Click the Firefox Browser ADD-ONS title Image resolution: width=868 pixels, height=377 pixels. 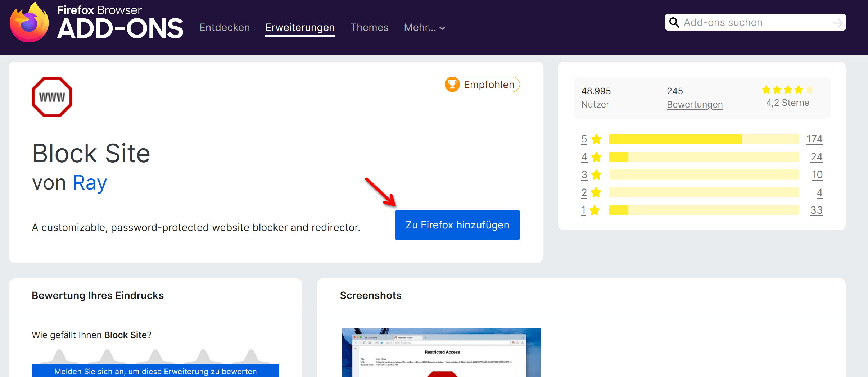click(x=120, y=22)
